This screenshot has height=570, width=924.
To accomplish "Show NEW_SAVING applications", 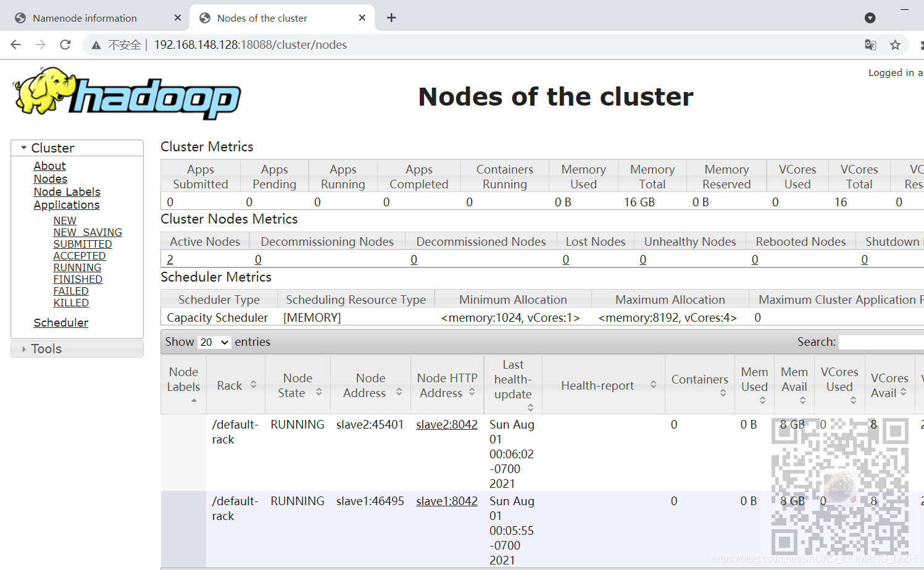I will 88,232.
